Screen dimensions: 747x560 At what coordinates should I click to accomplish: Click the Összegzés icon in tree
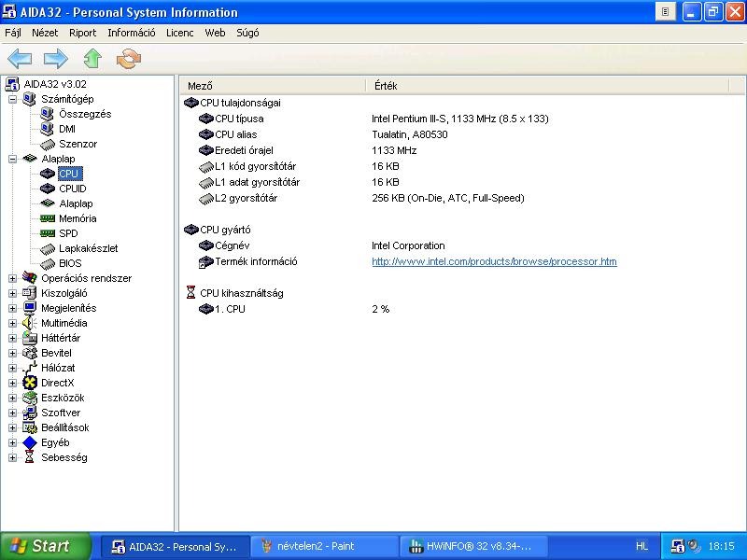point(48,114)
